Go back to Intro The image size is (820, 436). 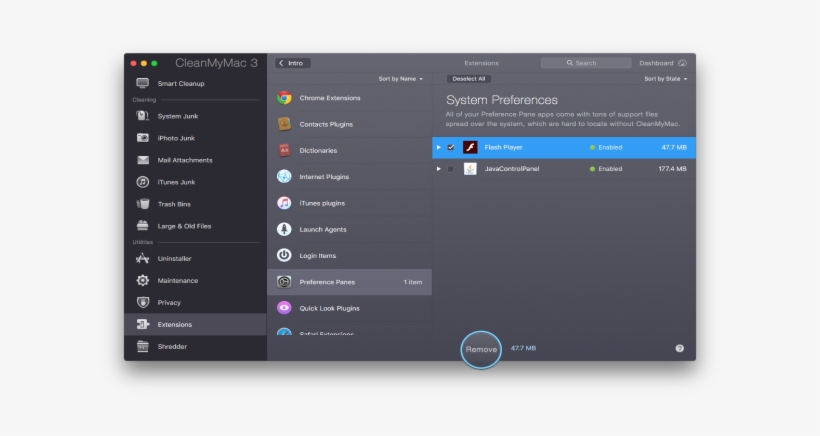point(293,63)
